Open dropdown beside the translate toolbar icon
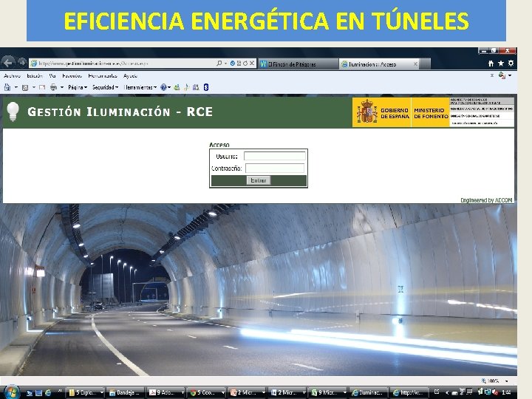This screenshot has height=399, width=532. tap(510, 75)
